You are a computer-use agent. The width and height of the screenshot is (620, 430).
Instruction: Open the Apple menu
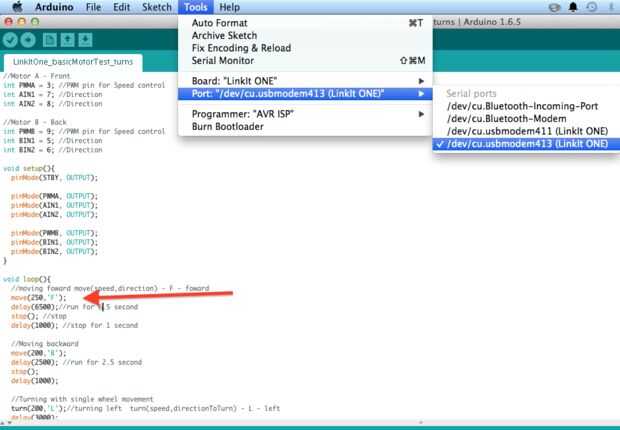tap(17, 7)
